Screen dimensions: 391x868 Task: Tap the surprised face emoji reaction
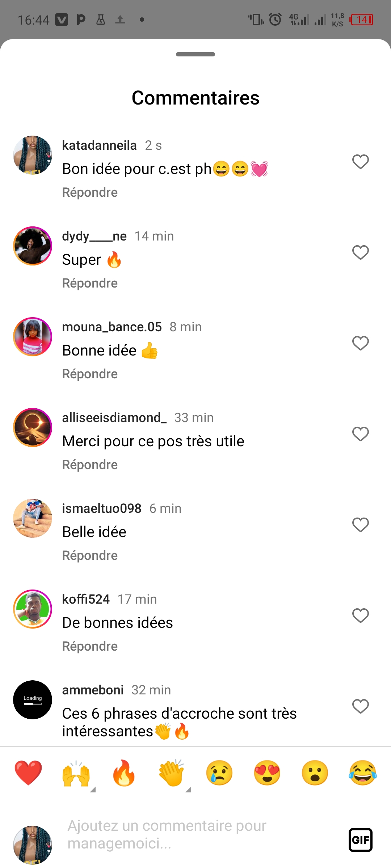315,773
